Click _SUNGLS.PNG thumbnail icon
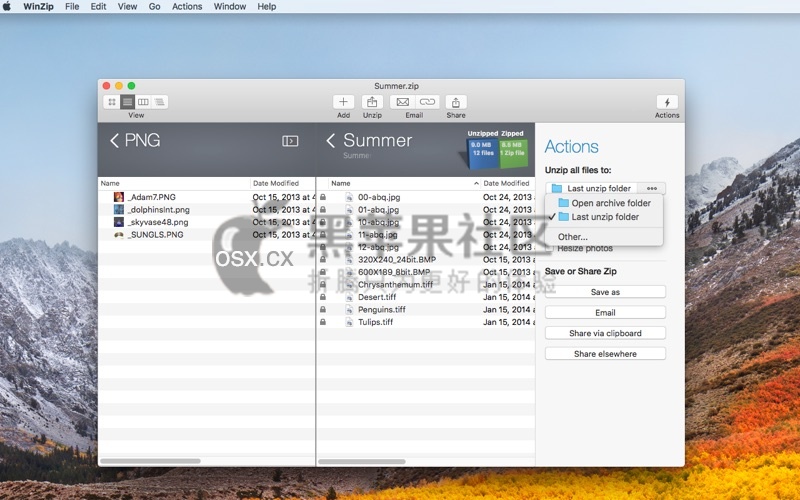The width and height of the screenshot is (800, 500). click(x=119, y=235)
